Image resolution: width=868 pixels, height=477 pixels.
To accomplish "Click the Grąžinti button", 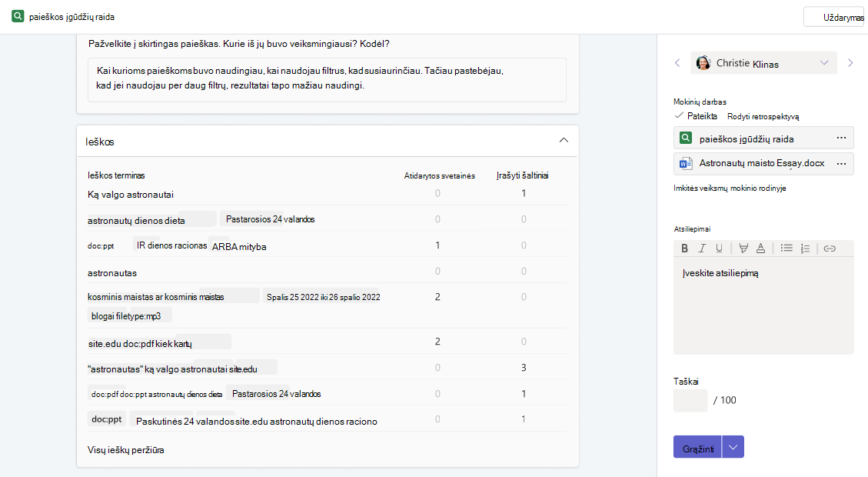I will point(697,447).
